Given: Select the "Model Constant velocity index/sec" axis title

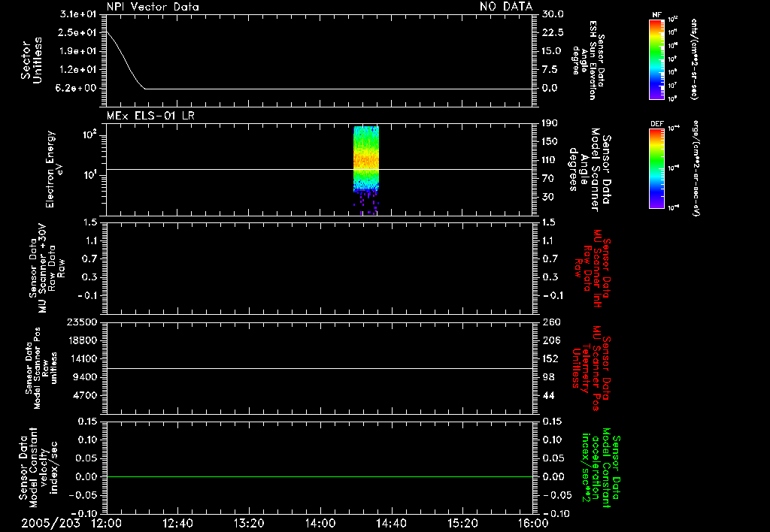Looking at the screenshot, I should [38, 467].
